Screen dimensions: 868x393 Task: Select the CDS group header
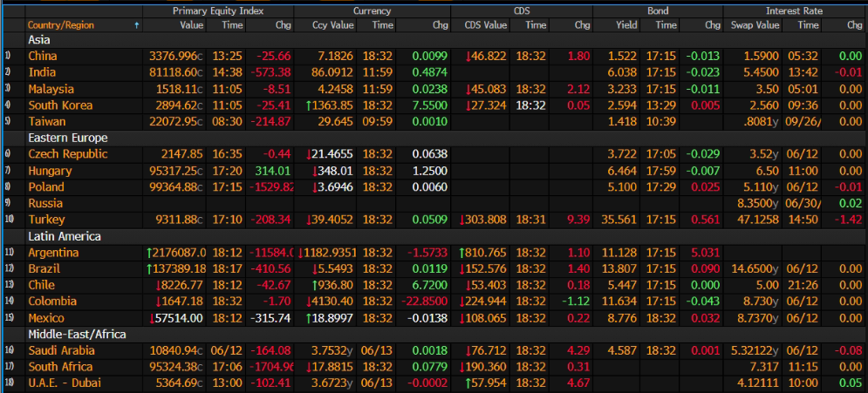(522, 11)
